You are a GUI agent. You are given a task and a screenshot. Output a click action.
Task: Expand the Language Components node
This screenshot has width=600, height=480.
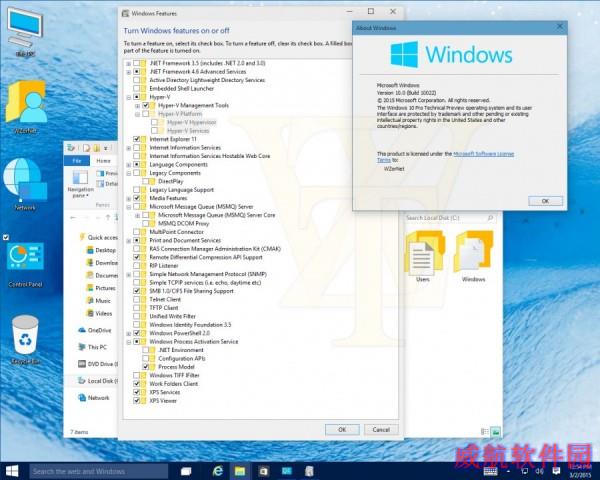pyautogui.click(x=129, y=165)
